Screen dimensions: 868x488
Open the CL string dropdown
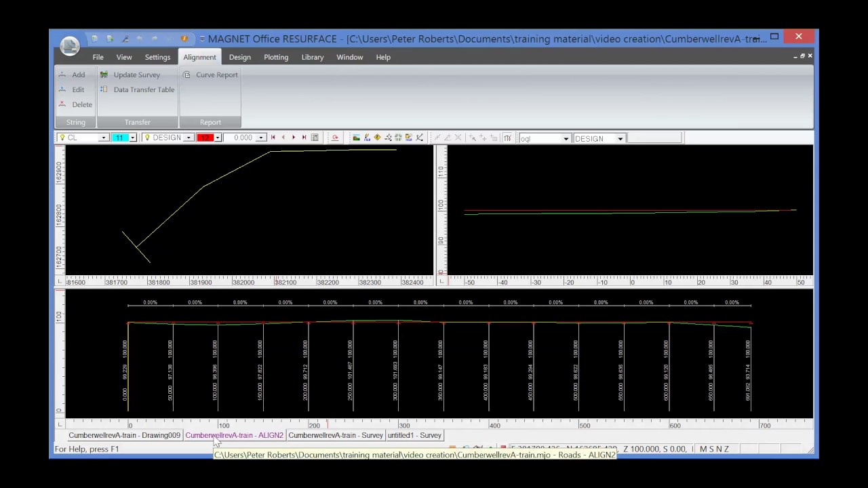(x=104, y=138)
